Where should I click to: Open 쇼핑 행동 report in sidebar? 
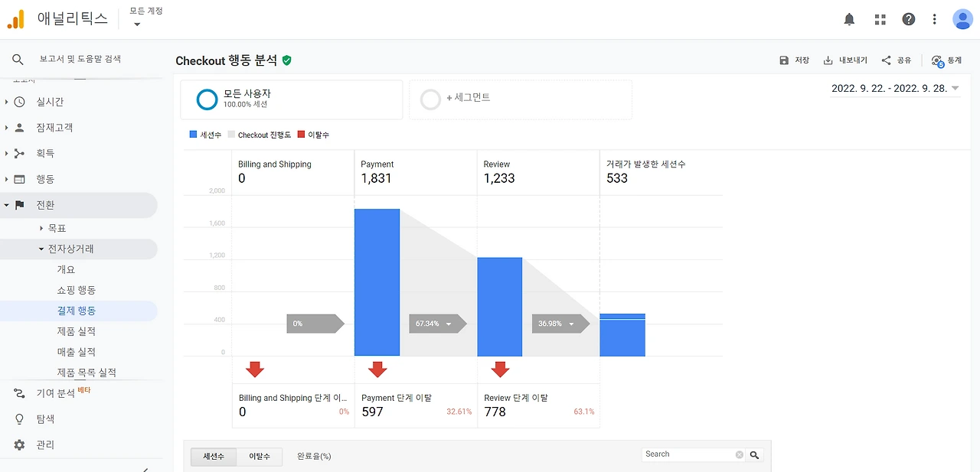coord(77,290)
